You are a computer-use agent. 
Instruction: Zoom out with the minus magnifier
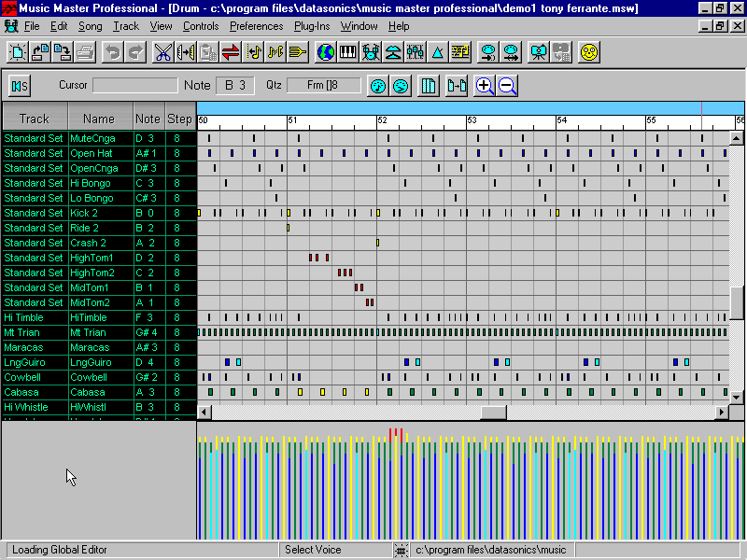[x=507, y=86]
